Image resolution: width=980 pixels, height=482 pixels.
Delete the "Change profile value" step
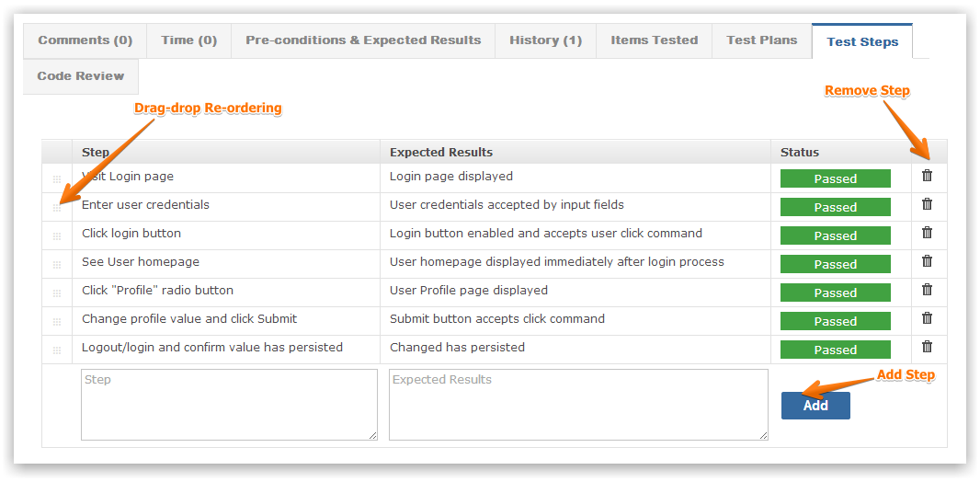coord(927,318)
